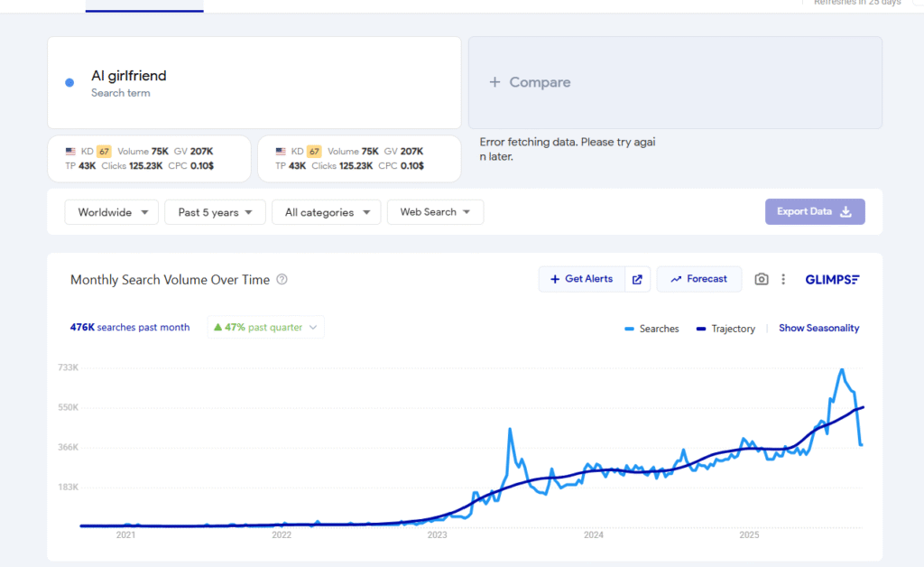
Task: Click the GLIMPSE logo
Action: pos(832,280)
